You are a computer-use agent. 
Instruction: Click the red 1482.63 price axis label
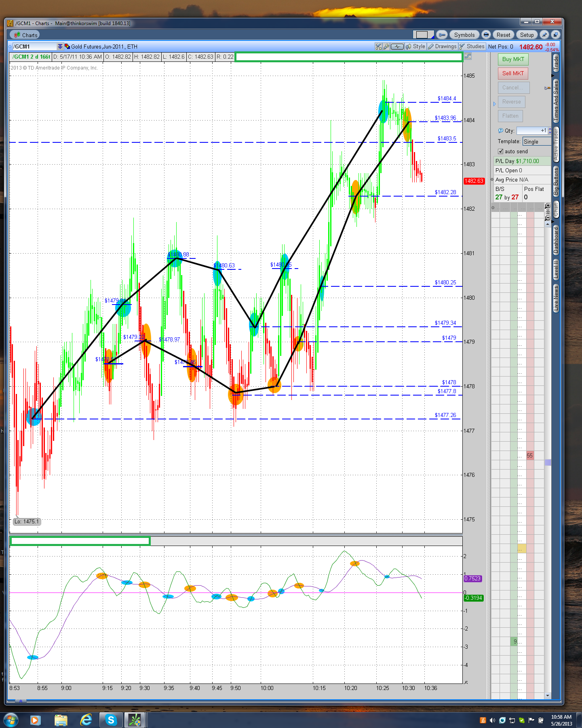click(474, 181)
